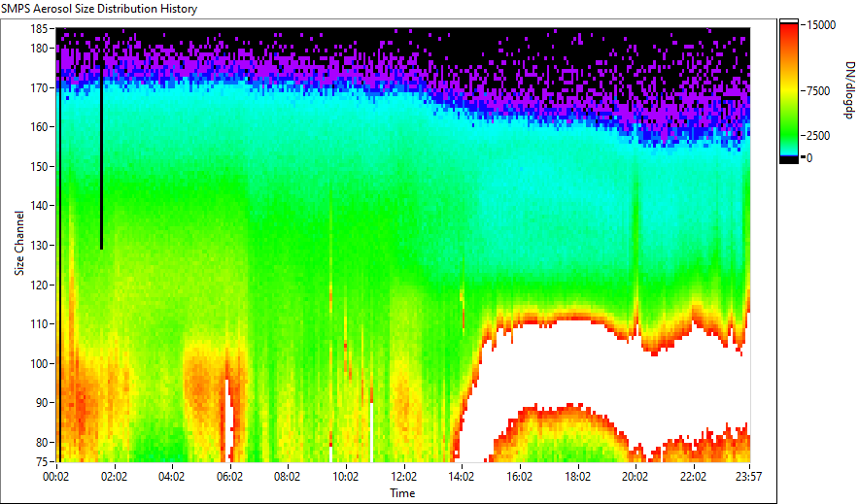Click the 'Time' X-axis label
Screen dimensions: 859x504
(402, 493)
